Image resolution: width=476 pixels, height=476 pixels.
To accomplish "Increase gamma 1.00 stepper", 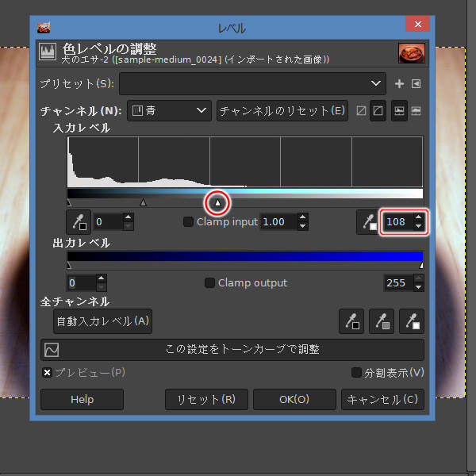I will (303, 217).
